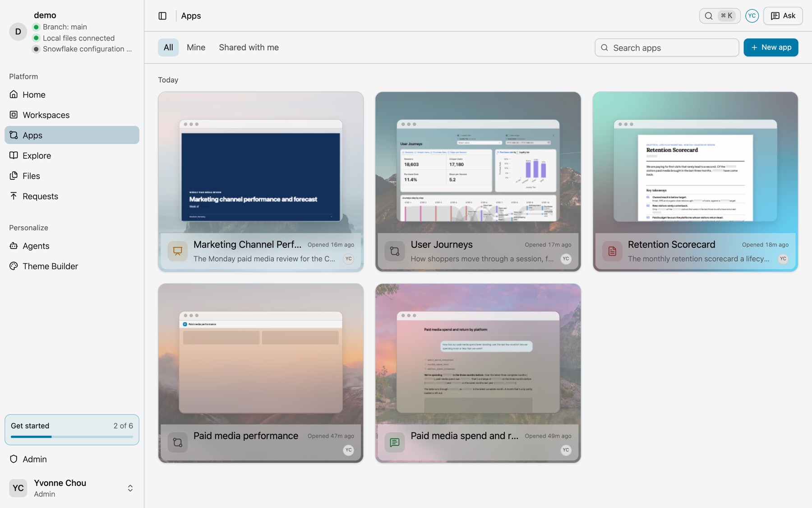Open the Get started checklist

click(72, 429)
